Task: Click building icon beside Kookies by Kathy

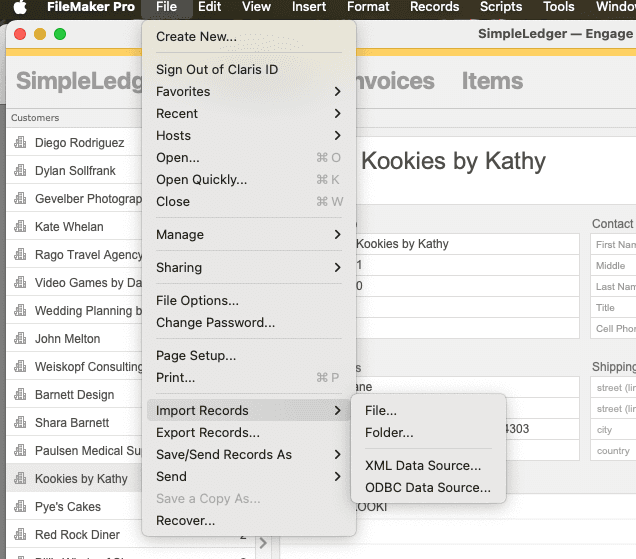Action: (x=20, y=478)
